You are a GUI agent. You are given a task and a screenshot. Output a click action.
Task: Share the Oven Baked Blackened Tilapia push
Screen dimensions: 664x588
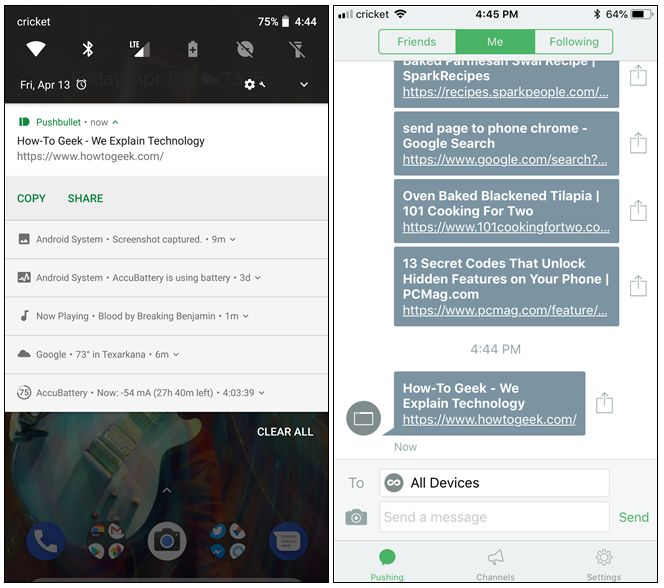(x=638, y=211)
